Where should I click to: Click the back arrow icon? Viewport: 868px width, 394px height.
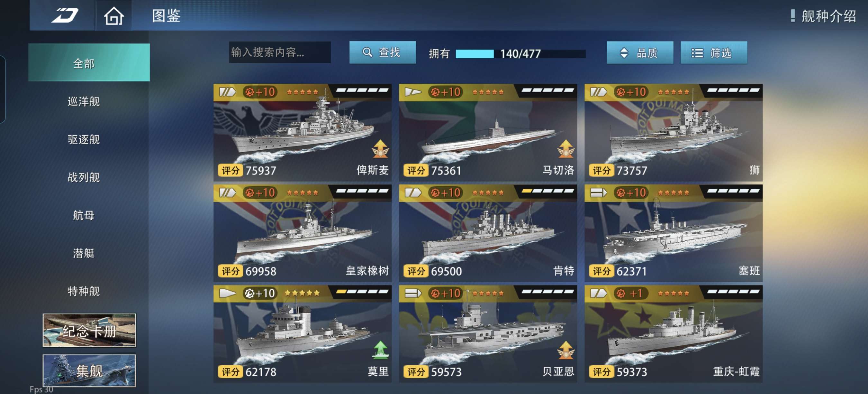tap(65, 15)
